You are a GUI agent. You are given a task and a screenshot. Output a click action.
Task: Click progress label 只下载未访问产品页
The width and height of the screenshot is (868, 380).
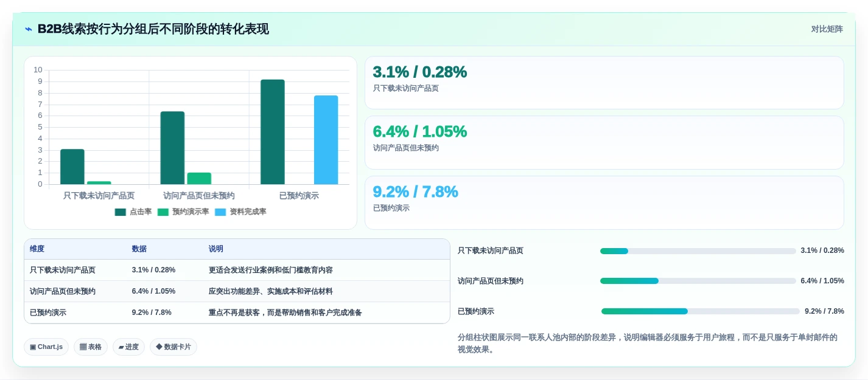491,250
